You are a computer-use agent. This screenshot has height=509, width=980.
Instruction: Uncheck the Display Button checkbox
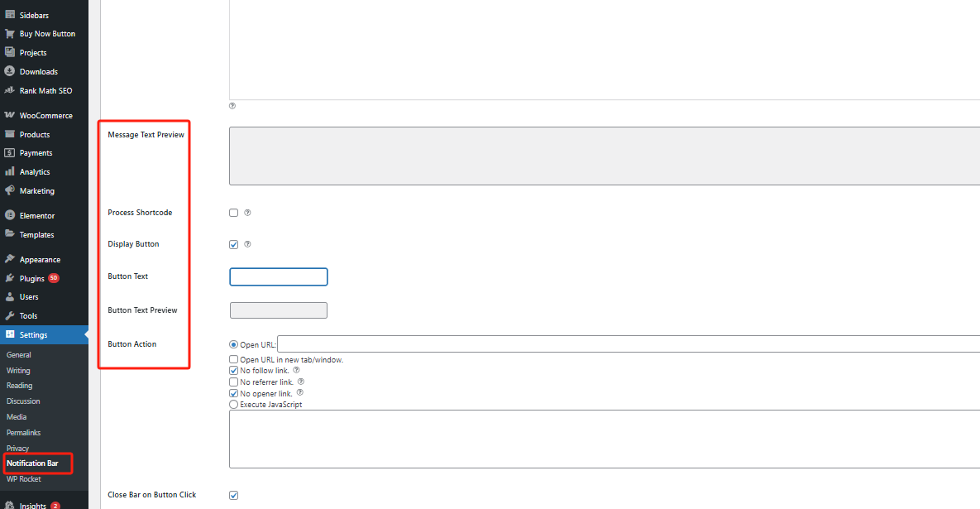[x=234, y=244]
